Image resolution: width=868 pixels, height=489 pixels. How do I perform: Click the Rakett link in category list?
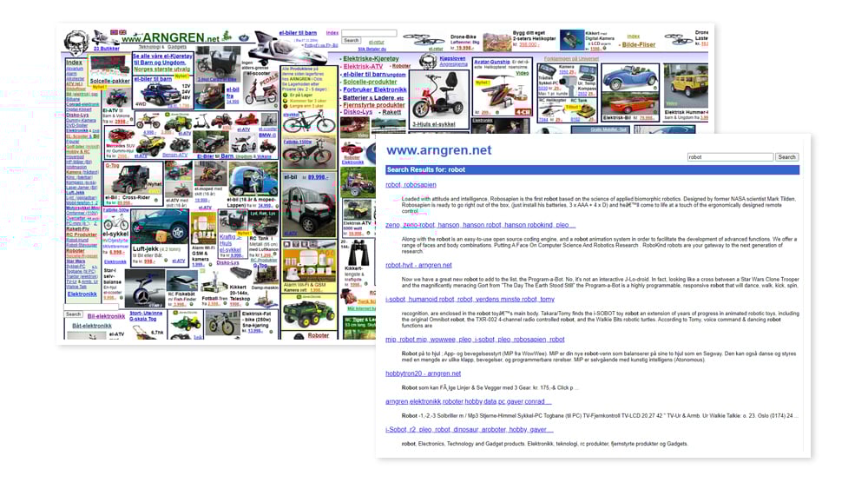click(391, 112)
